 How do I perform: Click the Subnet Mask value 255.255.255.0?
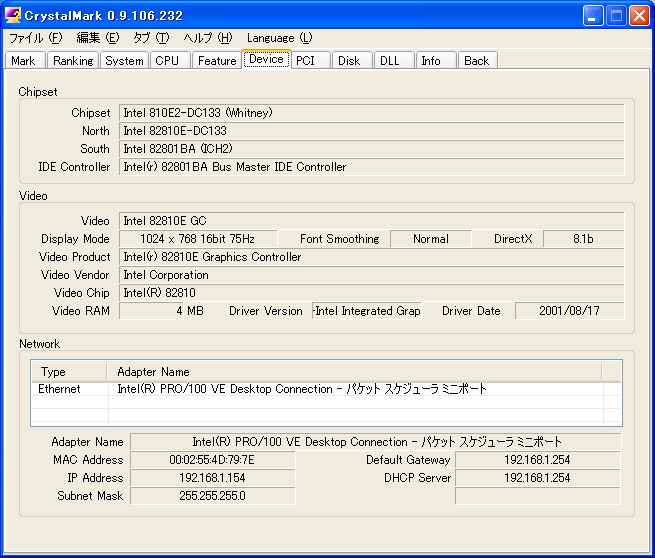[x=212, y=496]
